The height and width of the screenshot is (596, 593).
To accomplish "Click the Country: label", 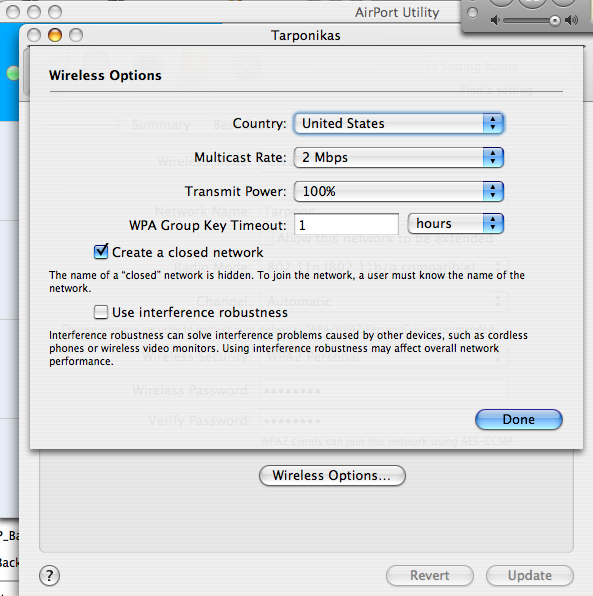I will (259, 123).
